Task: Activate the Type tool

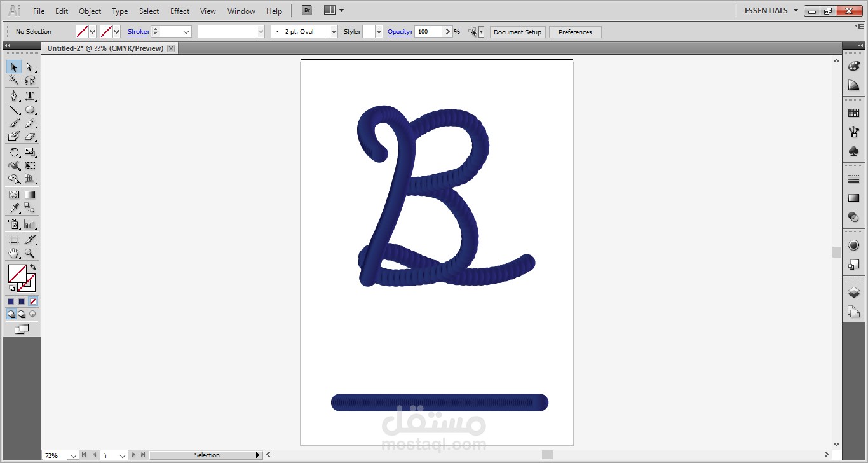Action: point(30,96)
